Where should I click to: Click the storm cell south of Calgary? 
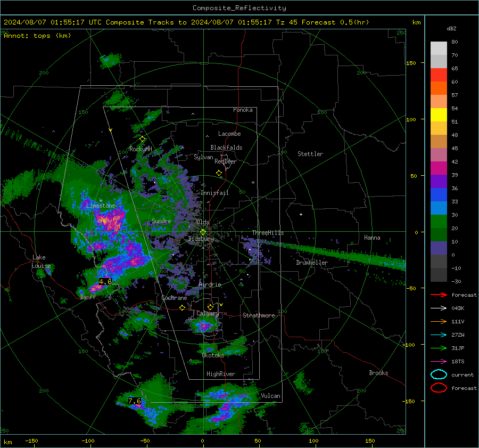coord(203,325)
